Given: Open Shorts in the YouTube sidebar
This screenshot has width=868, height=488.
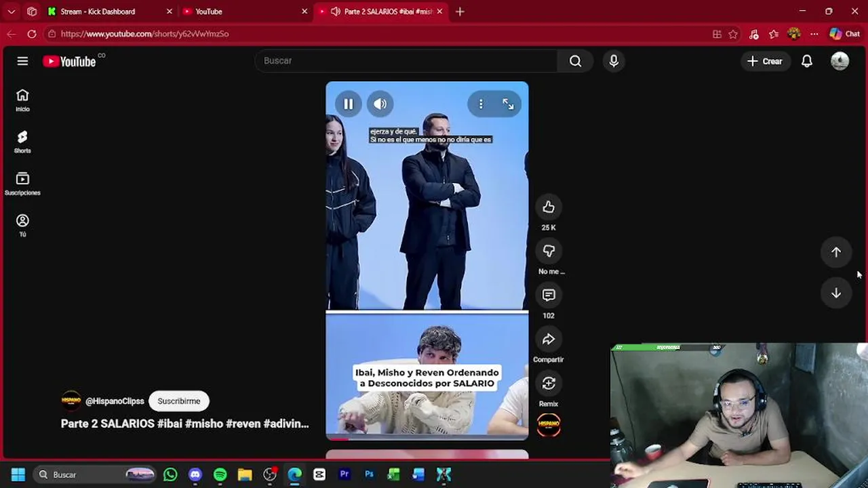Looking at the screenshot, I should [x=22, y=142].
